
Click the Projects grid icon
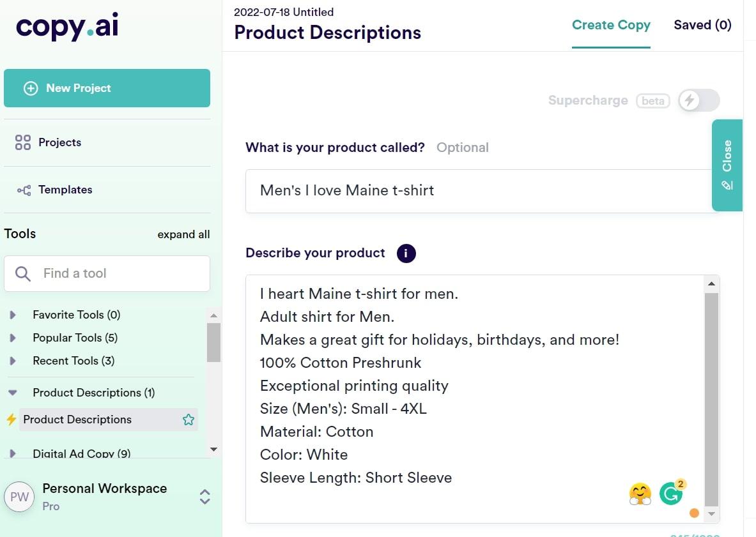point(23,142)
